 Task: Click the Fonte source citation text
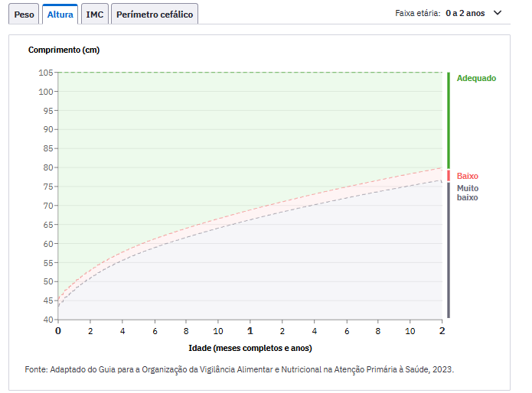pos(239,369)
